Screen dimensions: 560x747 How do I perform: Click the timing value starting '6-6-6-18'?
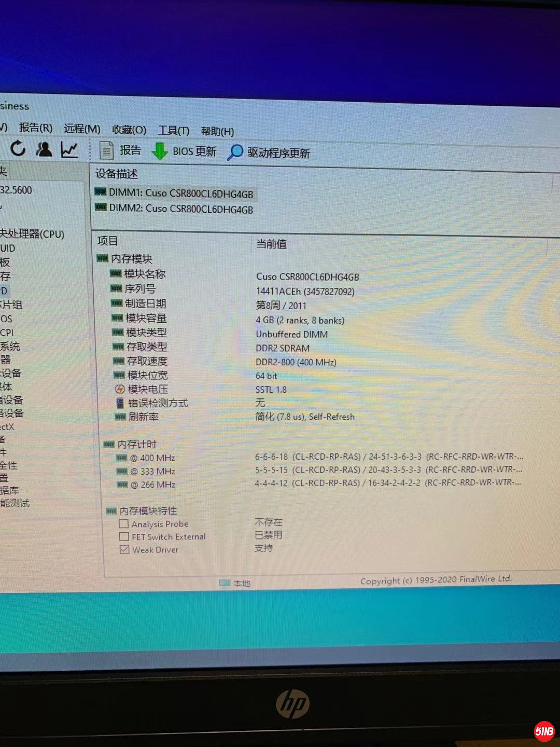coord(389,457)
